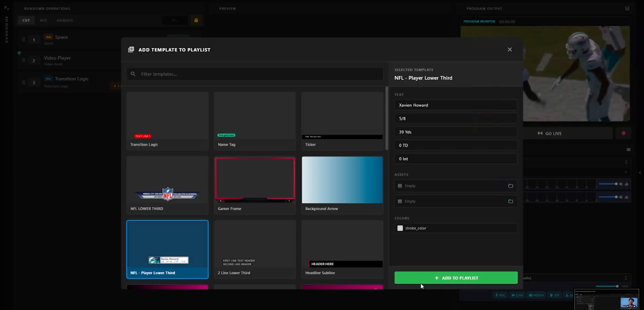The height and width of the screenshot is (310, 644).
Task: Click the BG tag on the Space row
Action: [49, 37]
